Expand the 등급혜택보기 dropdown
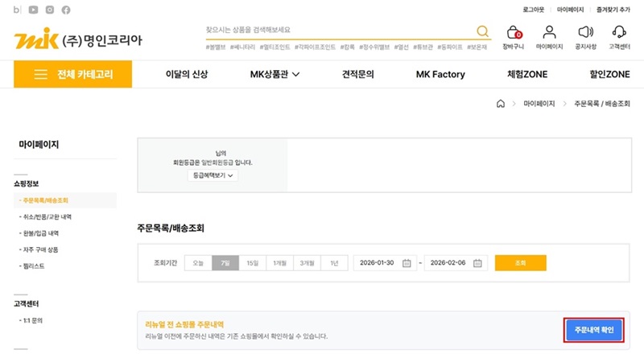Screen dimensions: 644x354 pos(213,175)
